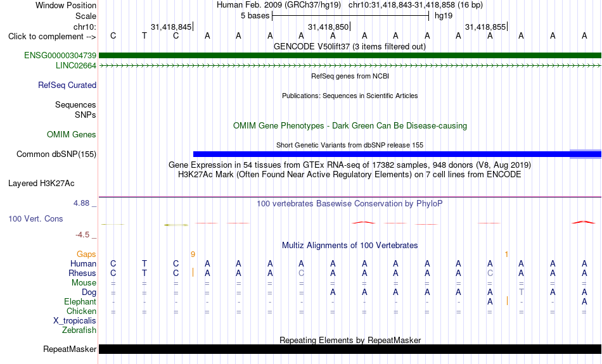
Task: Click the chr10: ruler label
Action: pyautogui.click(x=85, y=27)
